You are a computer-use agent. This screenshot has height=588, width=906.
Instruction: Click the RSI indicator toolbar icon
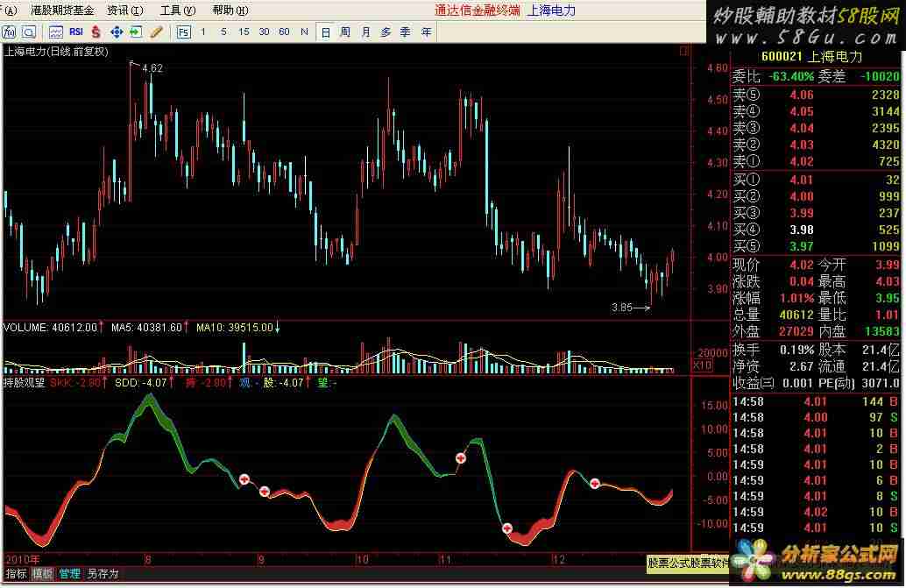(76, 32)
